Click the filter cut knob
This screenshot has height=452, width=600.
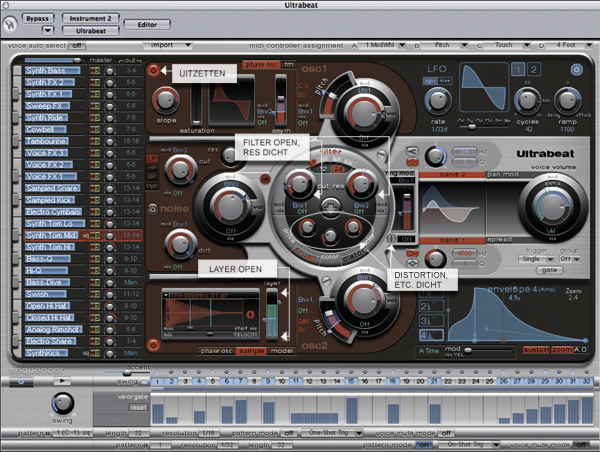[299, 185]
